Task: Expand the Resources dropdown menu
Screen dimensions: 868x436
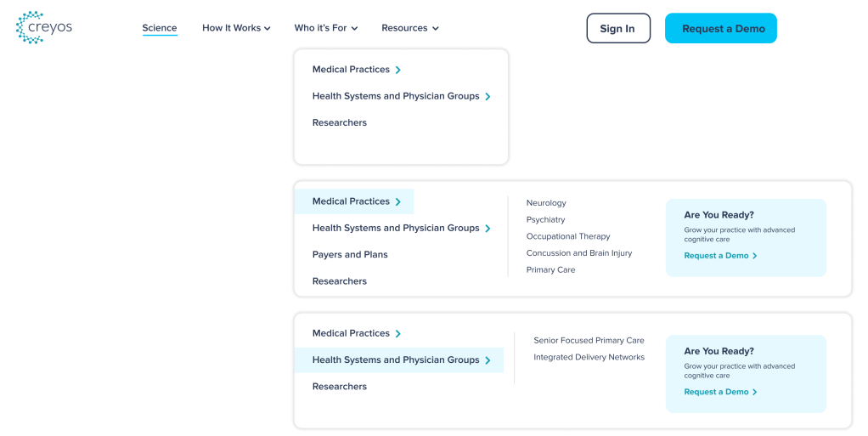Action: (x=410, y=28)
